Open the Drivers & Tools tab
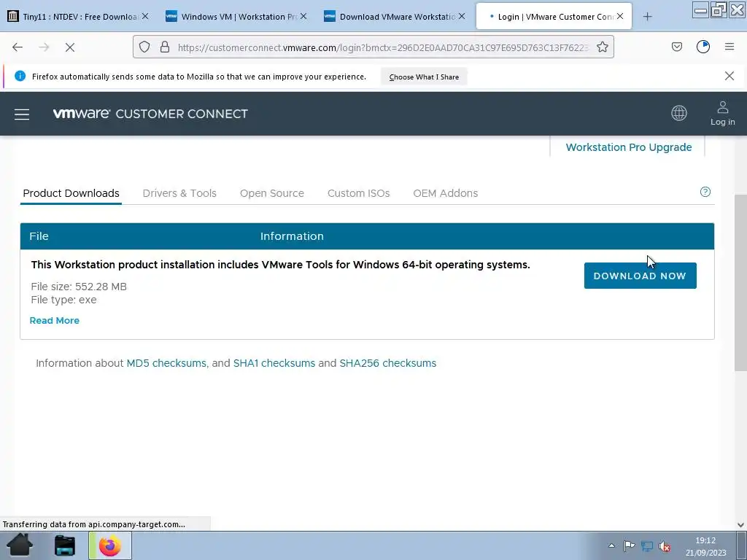The height and width of the screenshot is (560, 747). click(179, 193)
